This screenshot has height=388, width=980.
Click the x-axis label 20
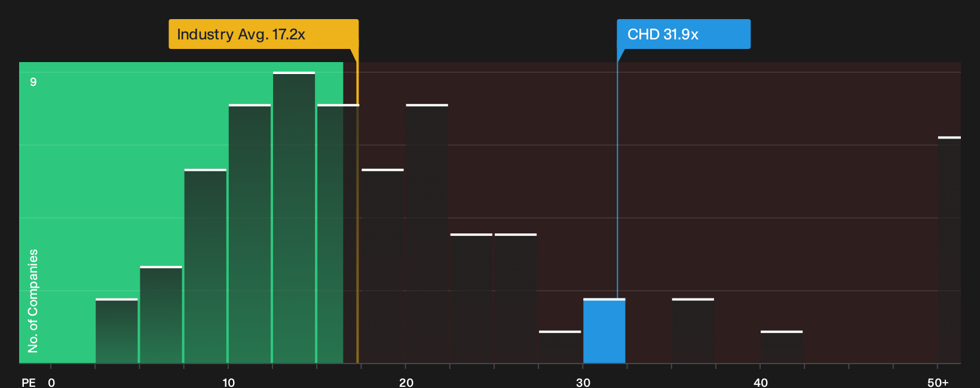coord(406,382)
